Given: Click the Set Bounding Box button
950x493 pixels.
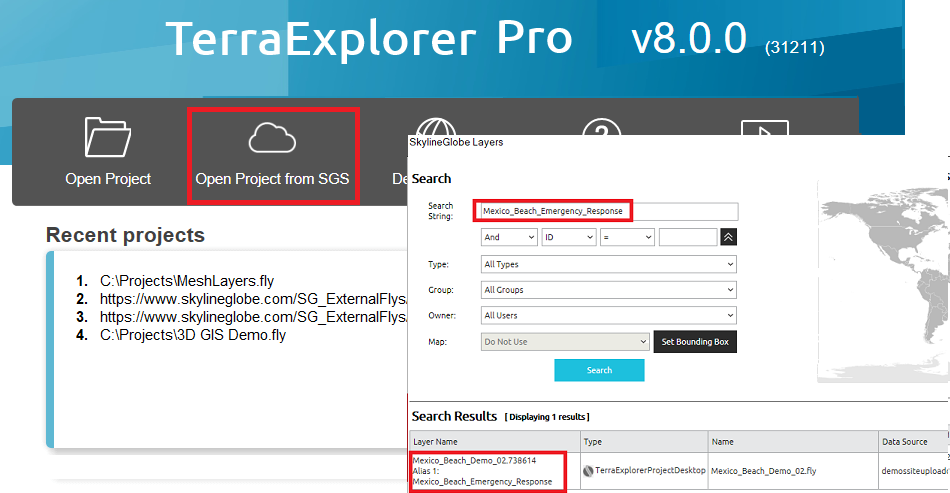Looking at the screenshot, I should 695,342.
